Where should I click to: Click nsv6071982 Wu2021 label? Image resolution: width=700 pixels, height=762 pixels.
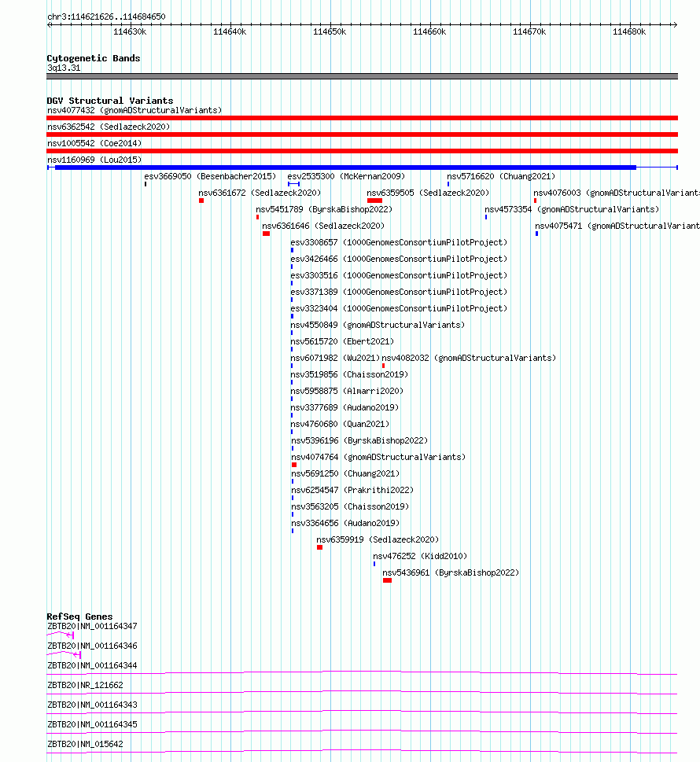335,358
